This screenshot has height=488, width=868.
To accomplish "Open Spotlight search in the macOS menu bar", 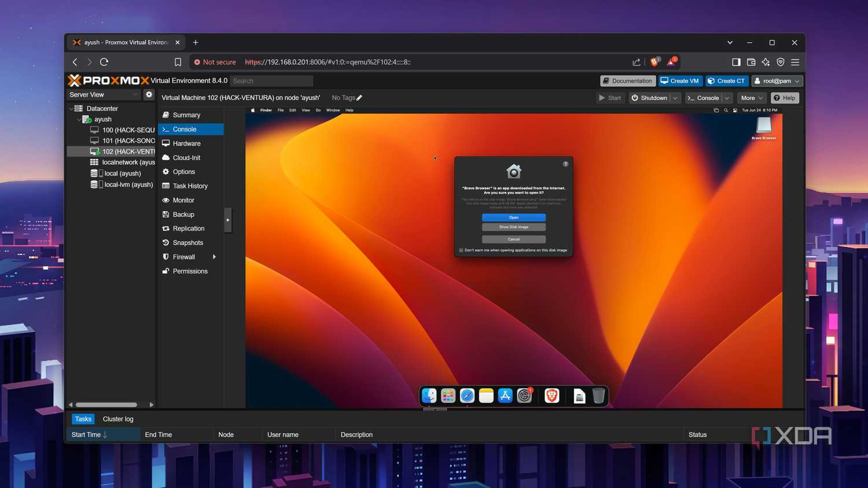I will [x=726, y=110].
